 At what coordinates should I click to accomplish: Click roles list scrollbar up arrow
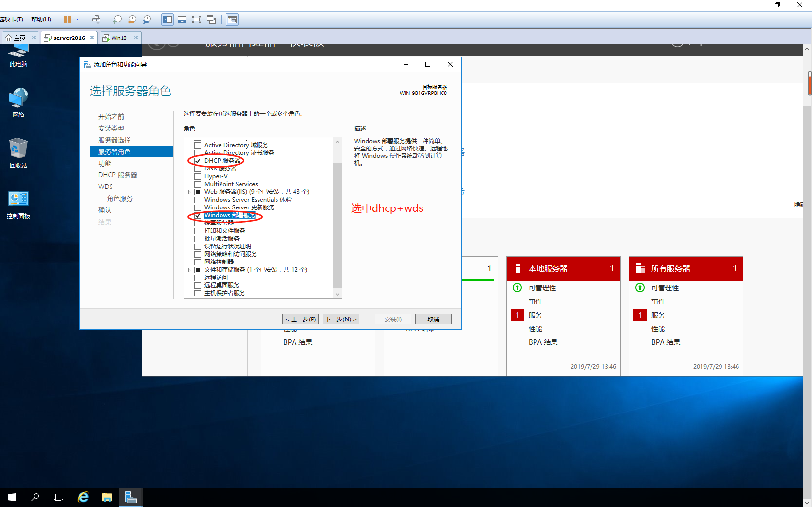[337, 142]
